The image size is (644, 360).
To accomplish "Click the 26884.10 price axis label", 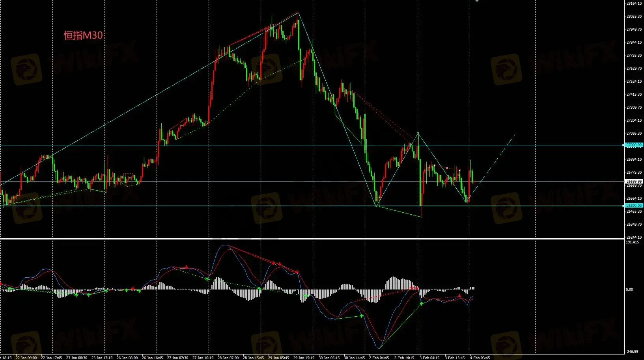I will (634, 160).
